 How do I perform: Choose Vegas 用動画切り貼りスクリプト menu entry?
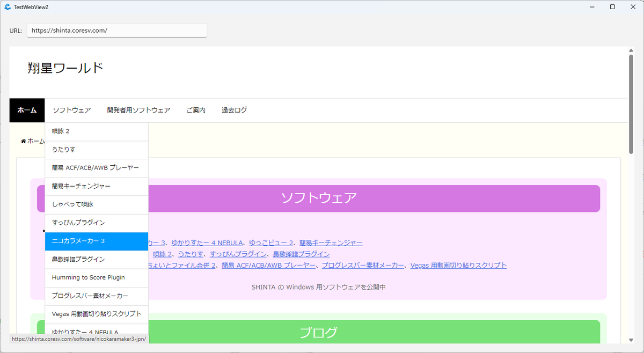(x=97, y=314)
